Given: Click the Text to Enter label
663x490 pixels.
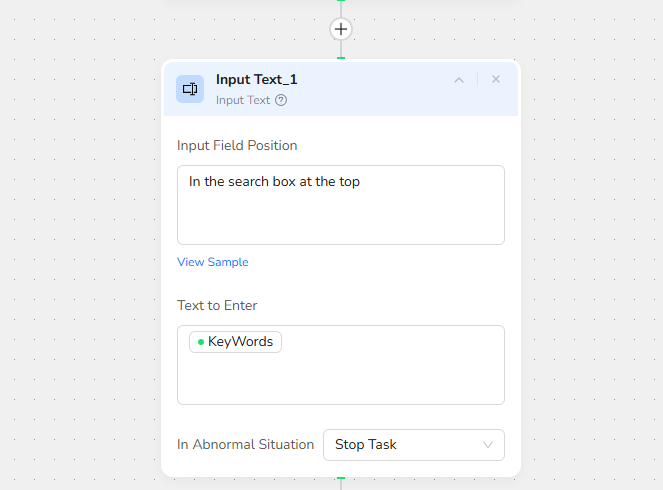Looking at the screenshot, I should [x=217, y=305].
